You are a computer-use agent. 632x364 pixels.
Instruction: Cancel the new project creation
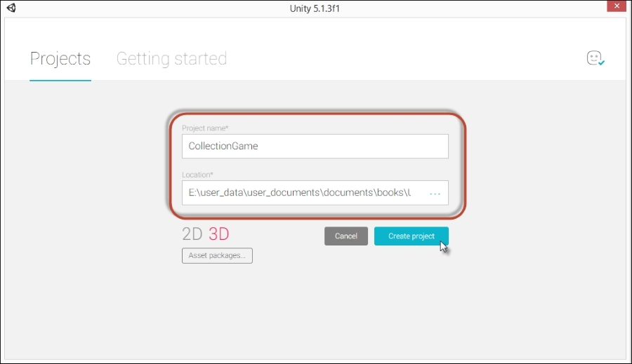point(345,236)
